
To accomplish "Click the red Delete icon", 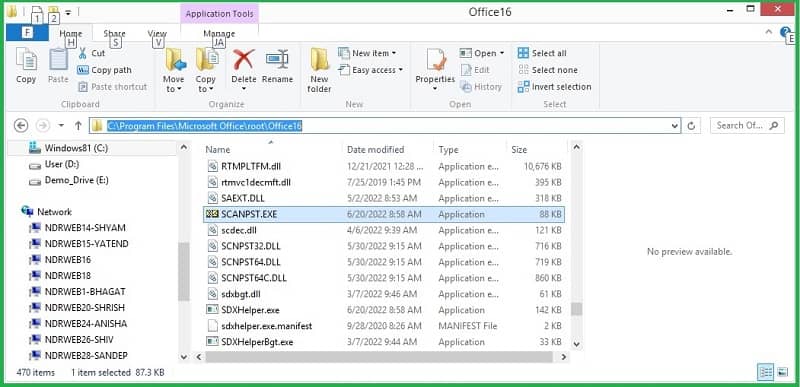I will [x=244, y=60].
